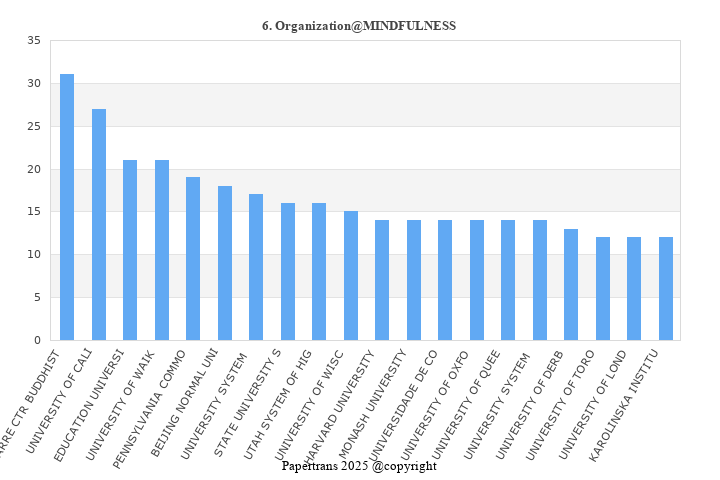Select the UNIVERSITY OF QUEE axis label
Screen dimensions: 720x480
pos(466,405)
